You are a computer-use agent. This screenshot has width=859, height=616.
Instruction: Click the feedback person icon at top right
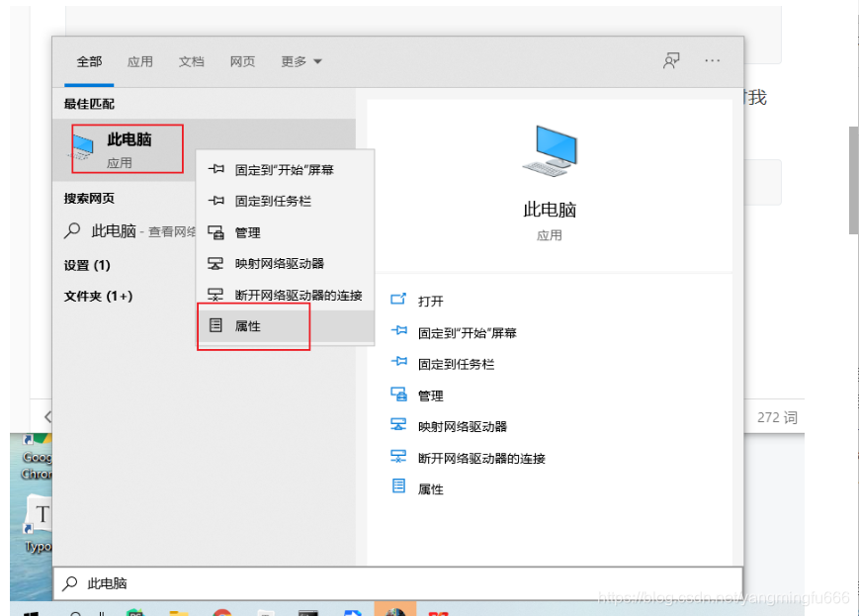click(x=671, y=60)
